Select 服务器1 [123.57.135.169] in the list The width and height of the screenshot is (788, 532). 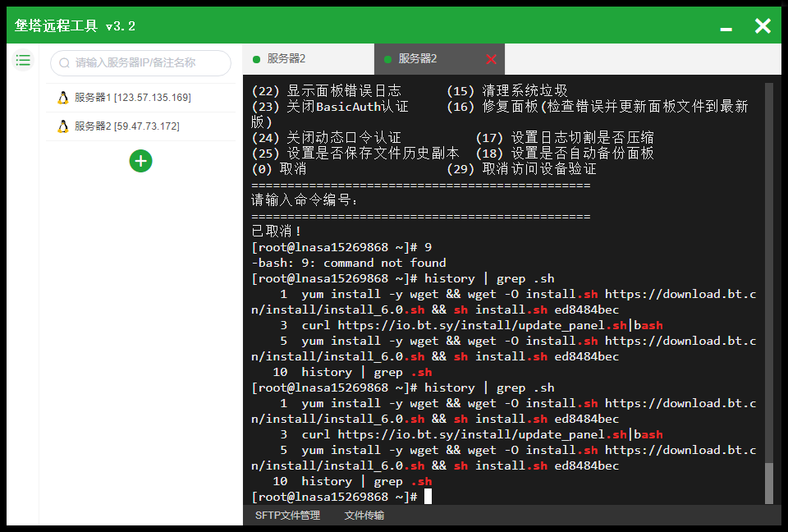pos(140,98)
